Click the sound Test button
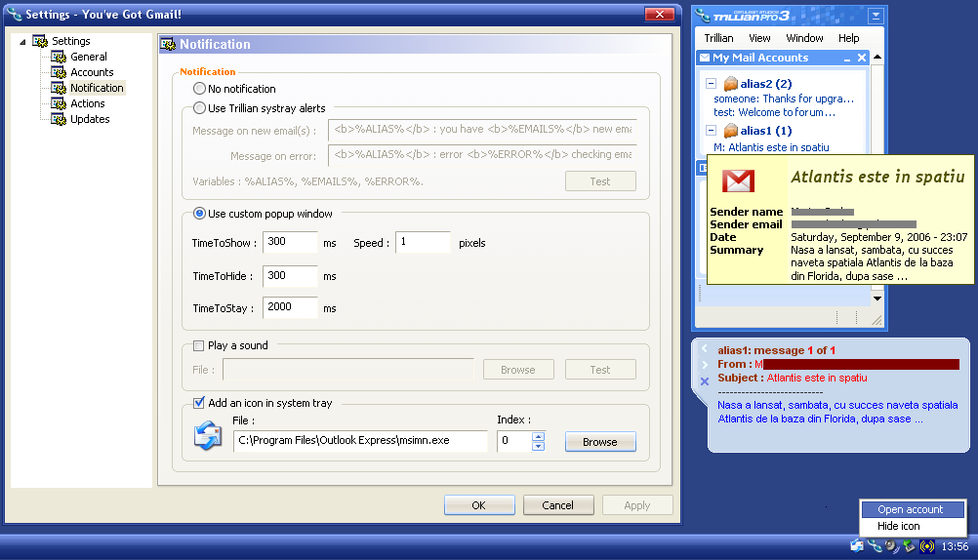 pos(600,370)
